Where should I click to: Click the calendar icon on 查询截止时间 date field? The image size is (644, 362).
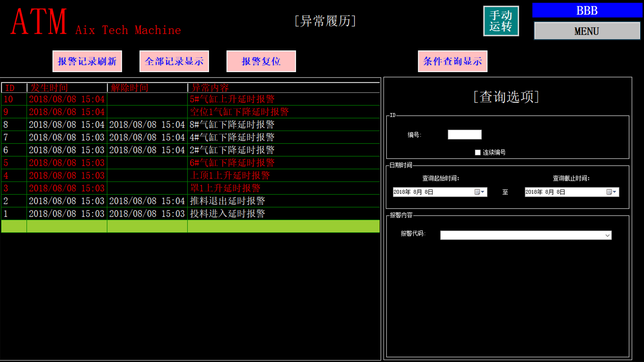608,192
